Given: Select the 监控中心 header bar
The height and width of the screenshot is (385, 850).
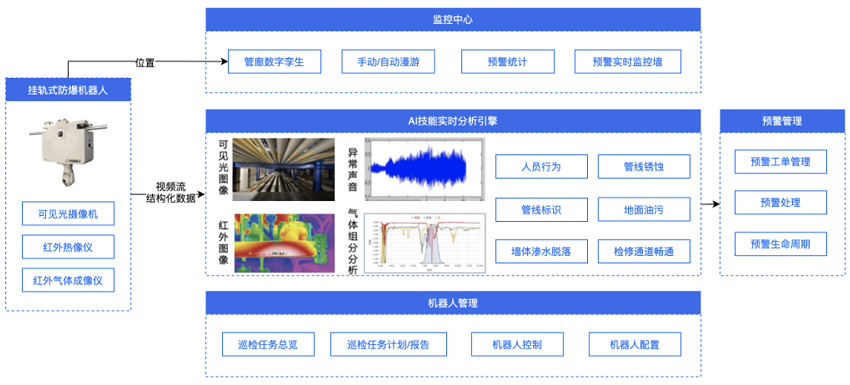Looking at the screenshot, I should 453,20.
